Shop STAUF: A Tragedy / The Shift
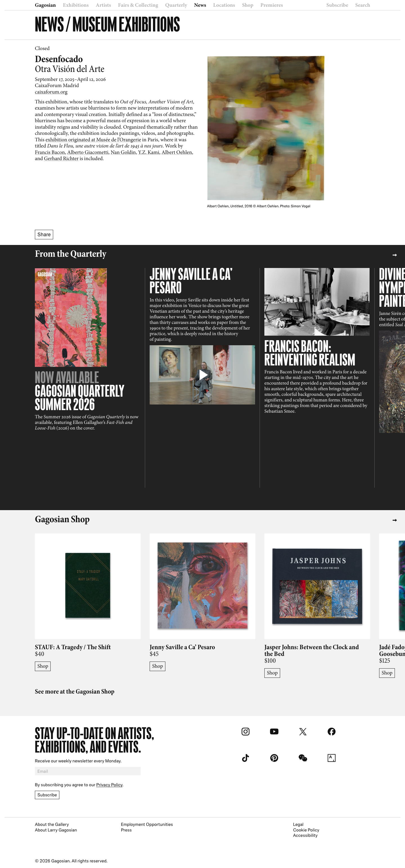Viewport: 405px width, 868px height. [42, 666]
